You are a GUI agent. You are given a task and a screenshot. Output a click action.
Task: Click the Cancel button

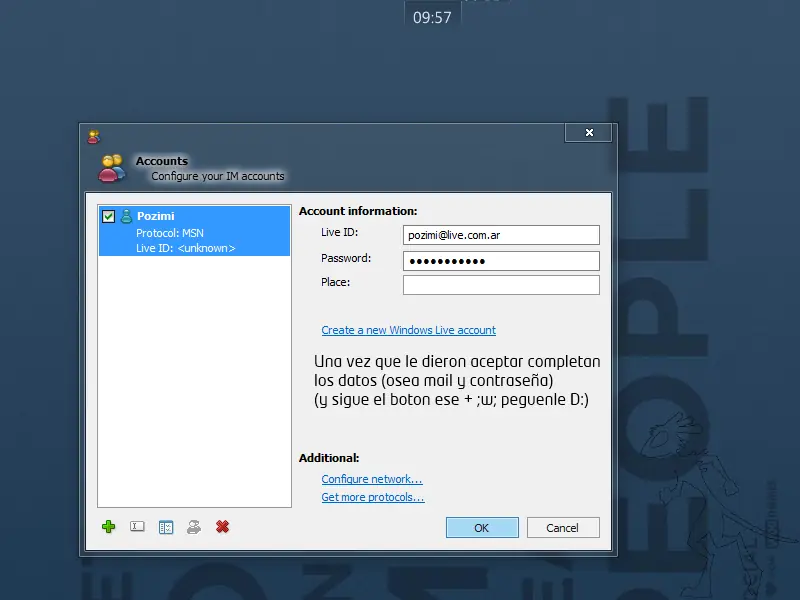click(x=563, y=528)
